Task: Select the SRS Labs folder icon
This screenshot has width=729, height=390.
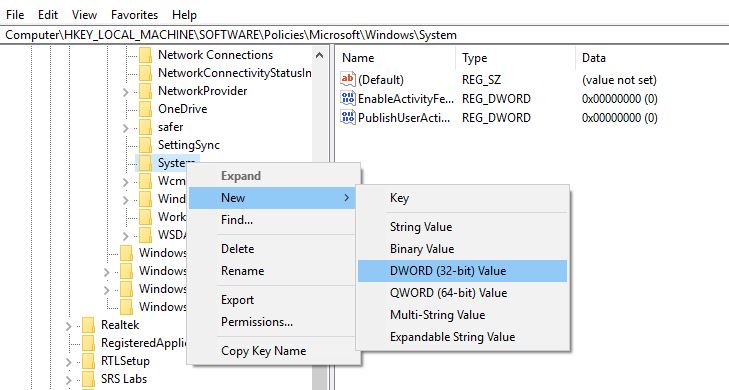Action: (88, 379)
